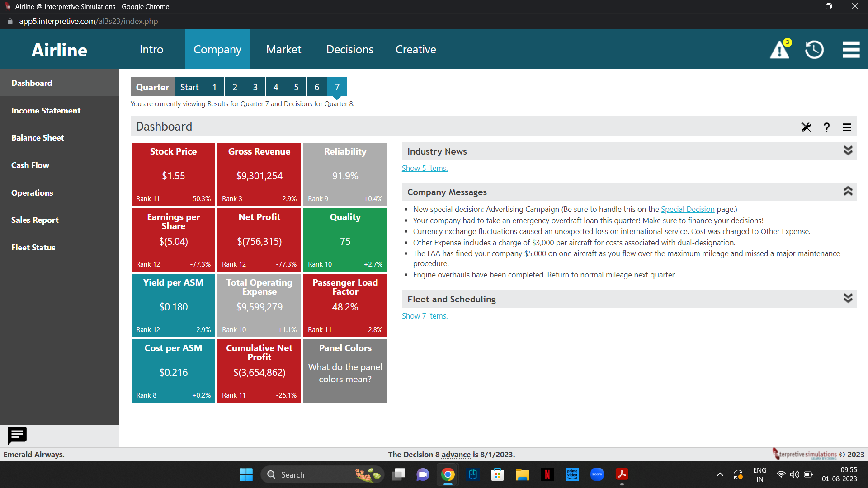
Task: Open the Balance Sheet sidebar item
Action: [x=38, y=137]
